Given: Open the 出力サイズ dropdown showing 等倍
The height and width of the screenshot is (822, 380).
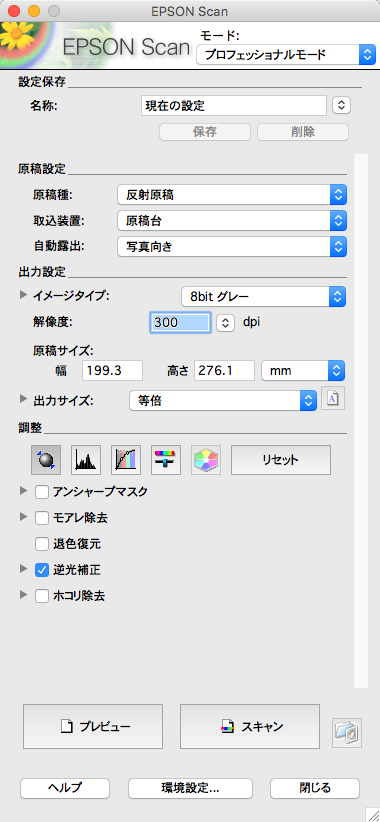Looking at the screenshot, I should click(223, 401).
